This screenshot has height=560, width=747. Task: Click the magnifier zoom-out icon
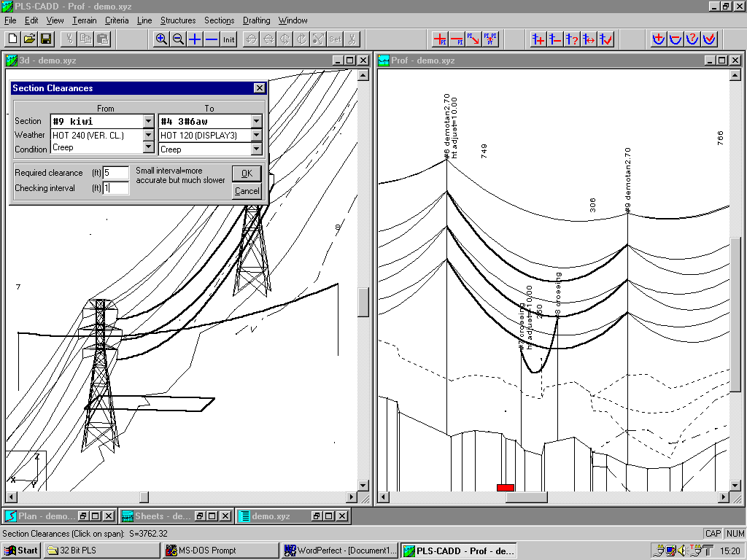178,39
